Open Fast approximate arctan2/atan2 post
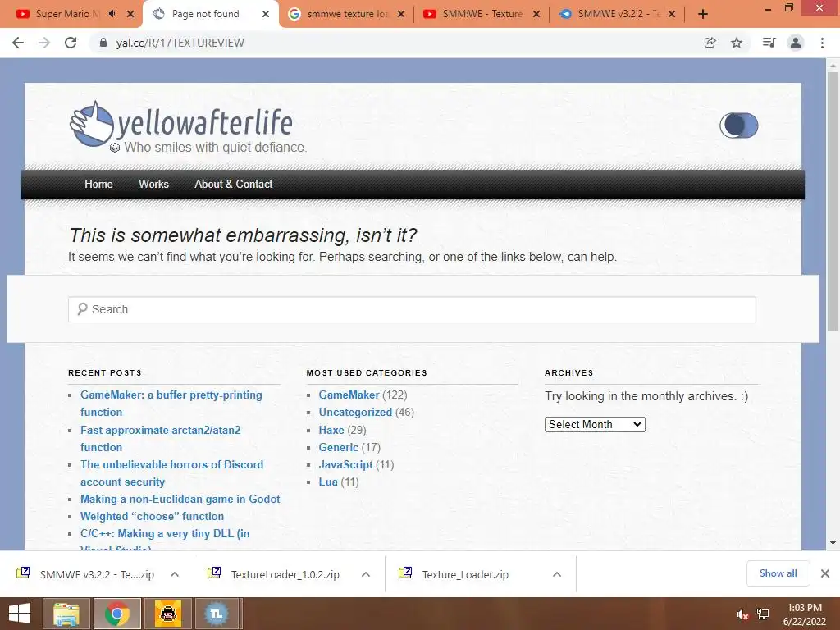Viewport: 840px width, 630px height. point(161,439)
